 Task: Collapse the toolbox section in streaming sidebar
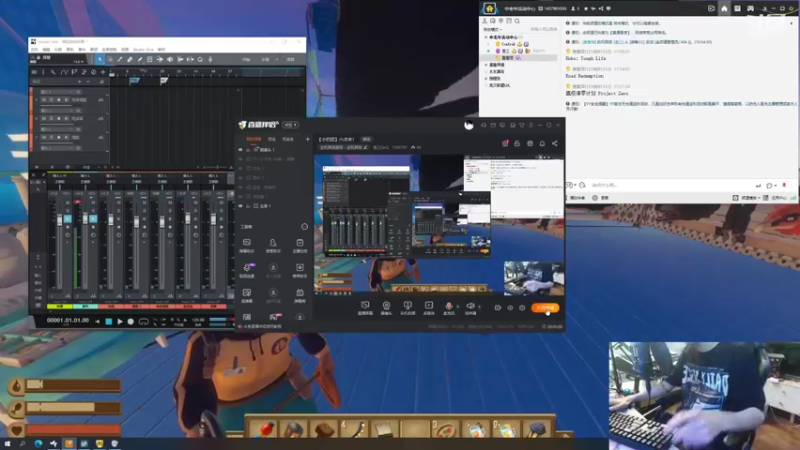304,227
